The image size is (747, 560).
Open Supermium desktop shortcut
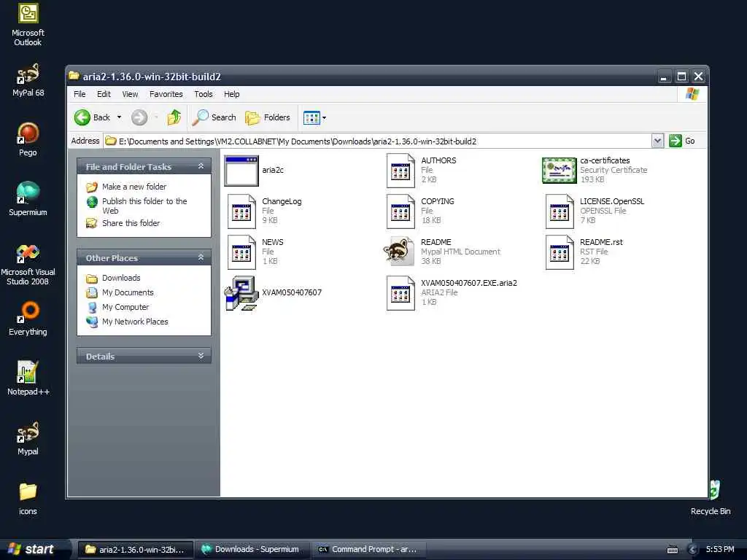coord(28,199)
